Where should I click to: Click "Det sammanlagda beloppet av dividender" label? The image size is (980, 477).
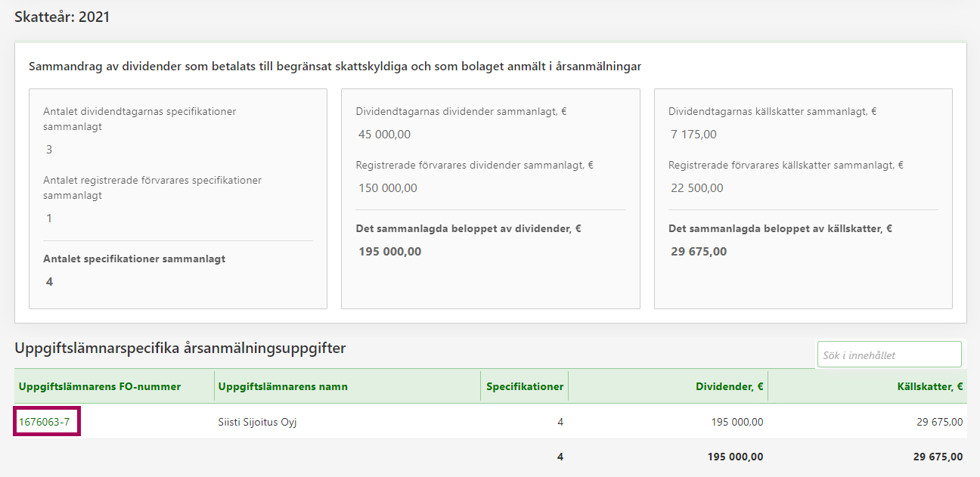pos(468,228)
